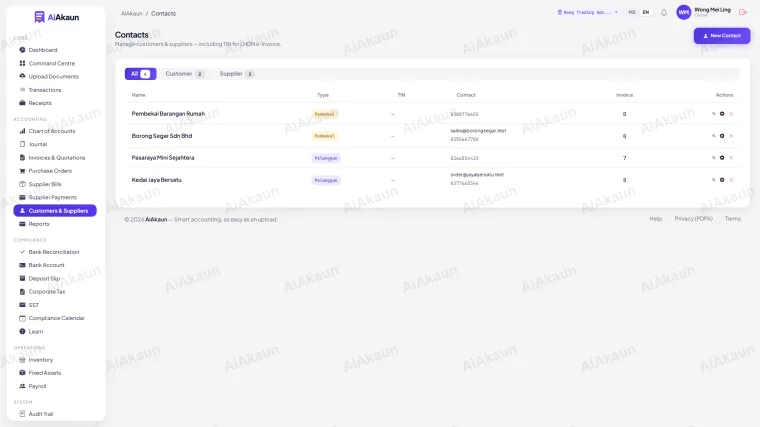Edit Pembekal Barangan Rumah with pencil icon
760x427 pixels.
click(713, 114)
